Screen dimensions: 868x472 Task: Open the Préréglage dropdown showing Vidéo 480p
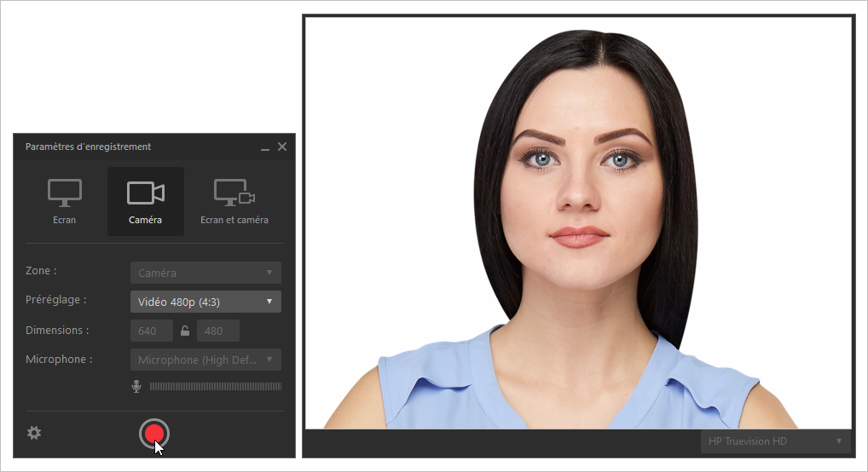pos(205,302)
